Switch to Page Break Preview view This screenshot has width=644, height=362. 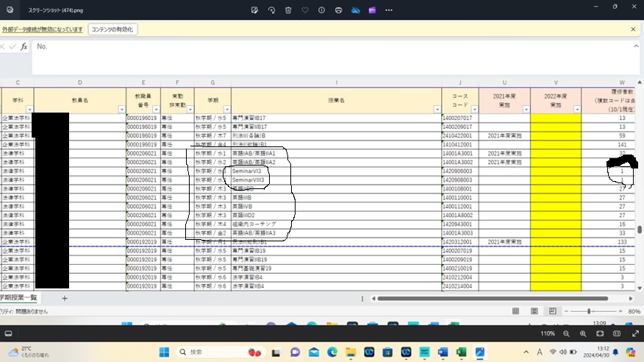(x=552, y=311)
